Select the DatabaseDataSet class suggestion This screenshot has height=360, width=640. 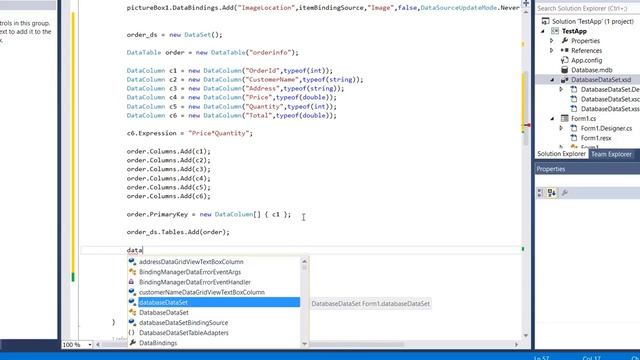pyautogui.click(x=164, y=313)
